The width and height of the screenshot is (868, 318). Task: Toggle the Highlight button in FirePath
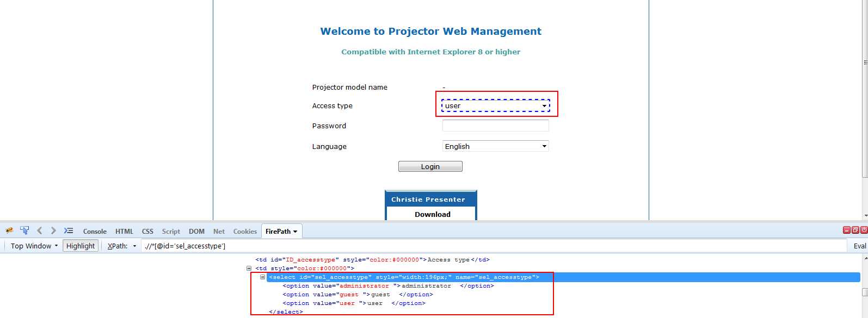81,246
